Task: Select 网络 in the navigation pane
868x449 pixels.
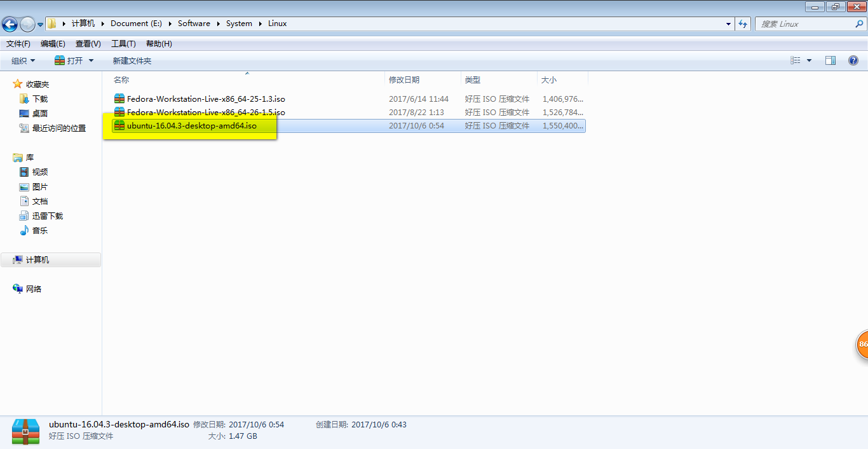Action: tap(34, 289)
